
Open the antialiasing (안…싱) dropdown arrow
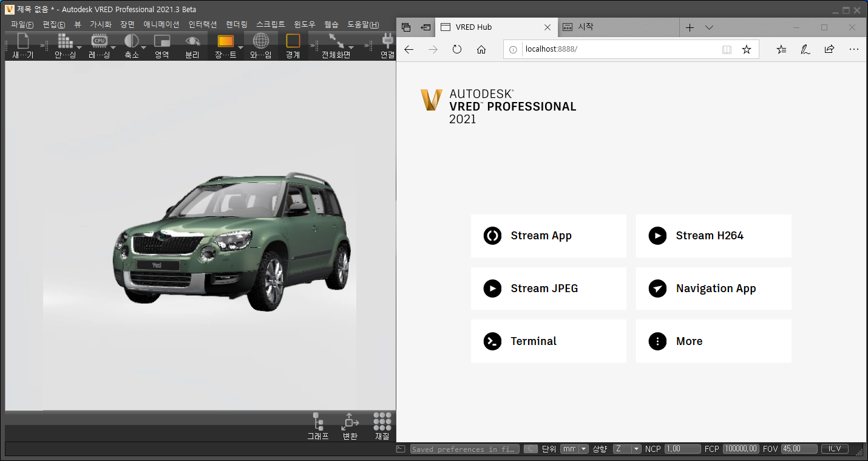[x=79, y=47]
